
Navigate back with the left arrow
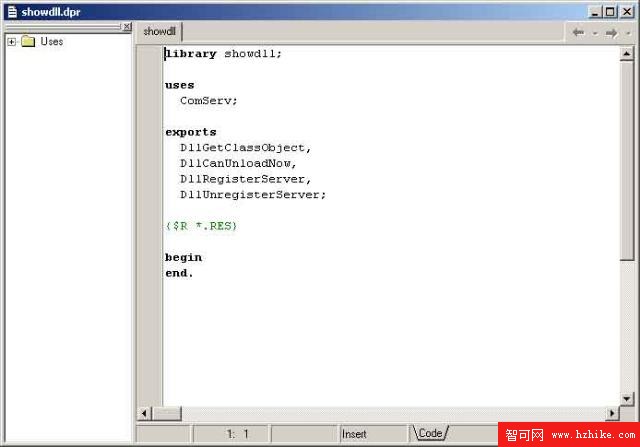pyautogui.click(x=578, y=32)
